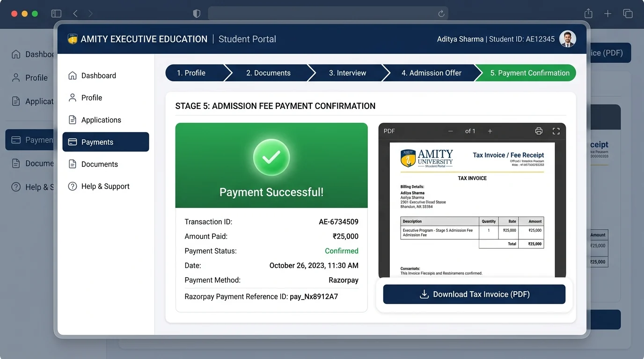Click the date October 26, 2023, 11:30 AM
Screen dimensions: 644x359
pyautogui.click(x=314, y=266)
